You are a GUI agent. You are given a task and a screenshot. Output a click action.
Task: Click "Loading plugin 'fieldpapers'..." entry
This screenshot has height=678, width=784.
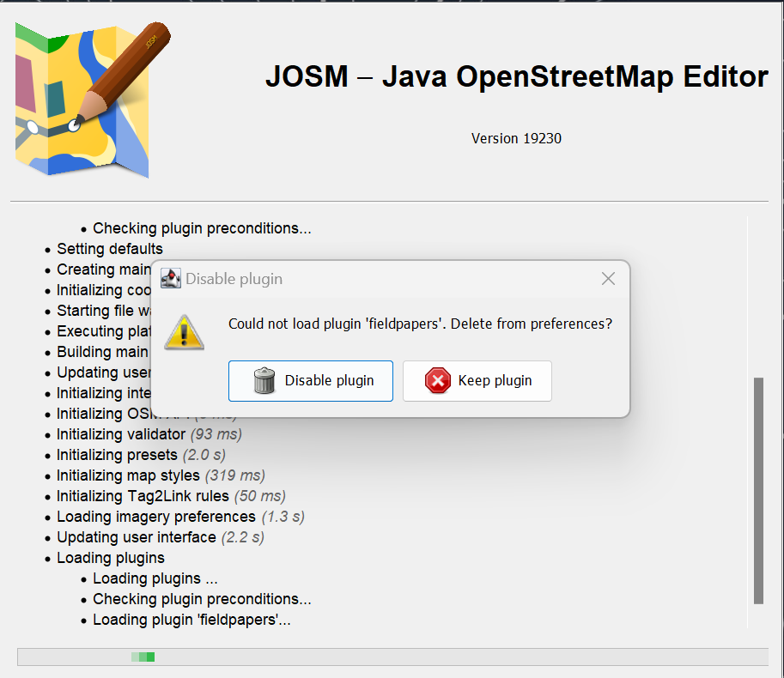click(x=191, y=620)
